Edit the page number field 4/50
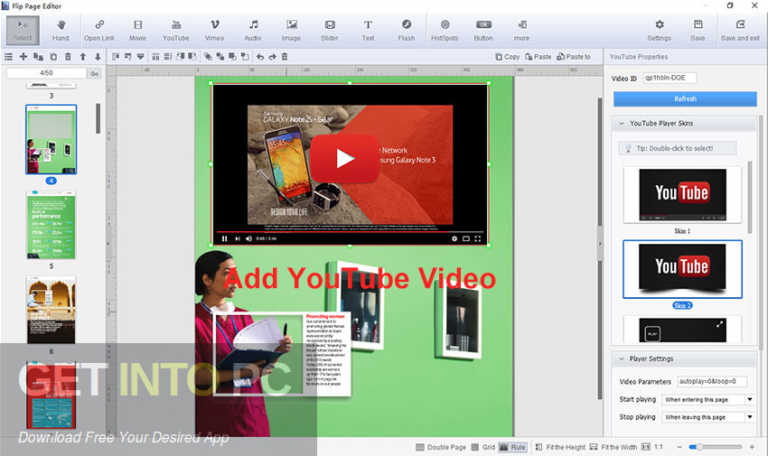 pos(46,73)
